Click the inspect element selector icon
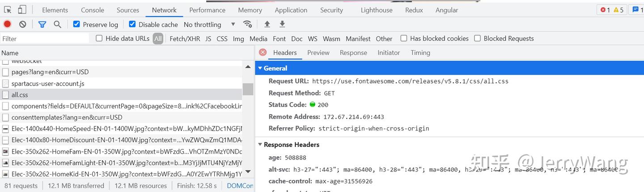Image resolution: width=644 pixels, height=192 pixels. coord(8,10)
